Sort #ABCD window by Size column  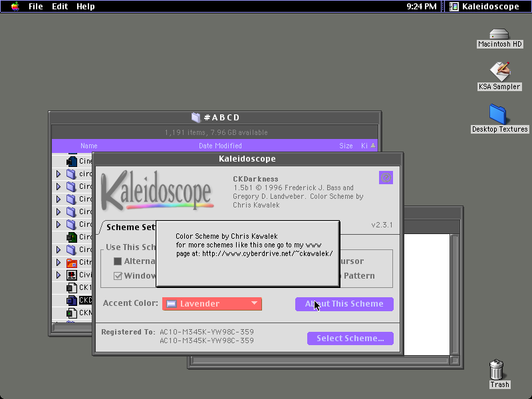346,146
